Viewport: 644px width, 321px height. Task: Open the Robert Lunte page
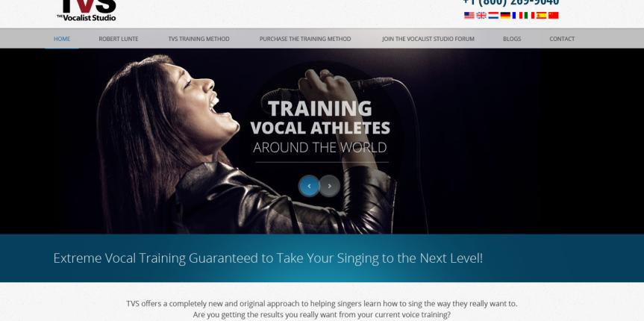pyautogui.click(x=119, y=39)
